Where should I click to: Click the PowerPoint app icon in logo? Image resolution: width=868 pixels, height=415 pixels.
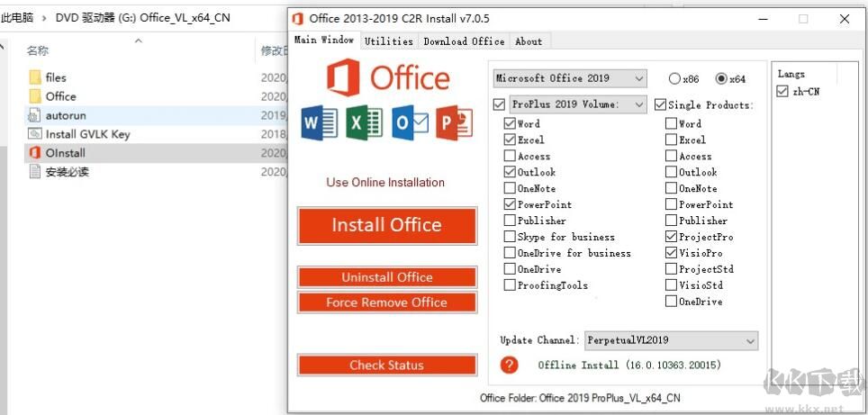(x=454, y=123)
